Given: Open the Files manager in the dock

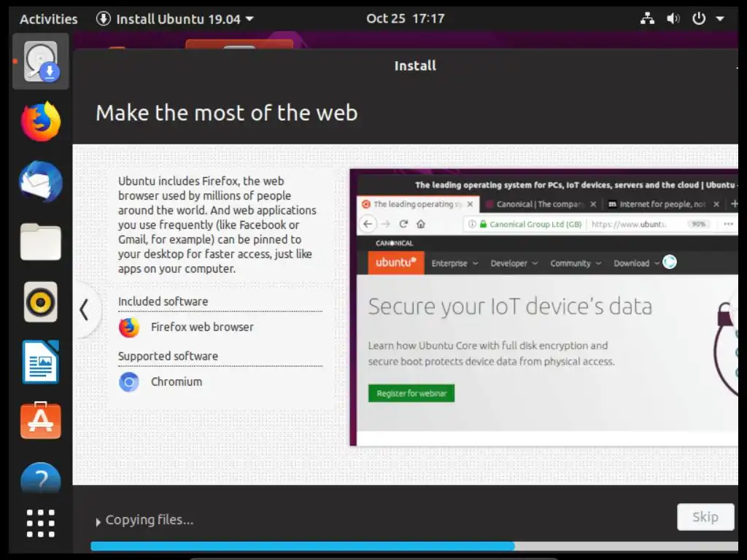Looking at the screenshot, I should [x=41, y=242].
